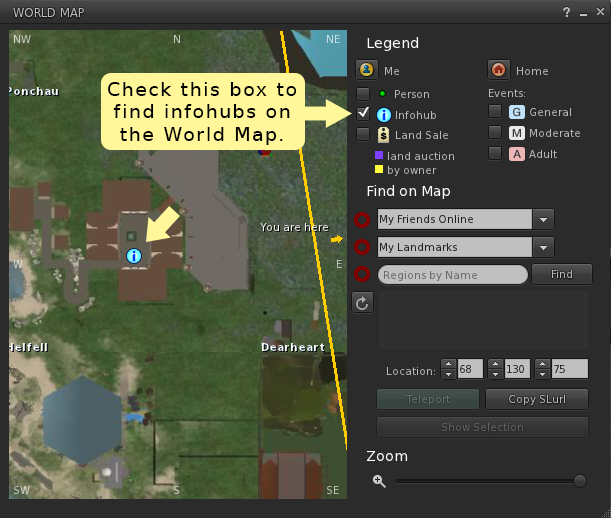Toggle the Adult events checkbox

tap(495, 154)
